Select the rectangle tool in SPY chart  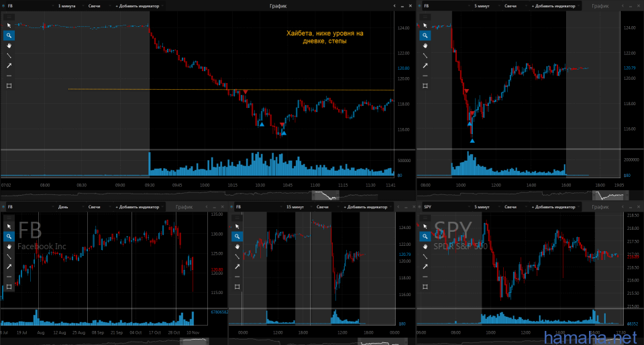pos(425,287)
